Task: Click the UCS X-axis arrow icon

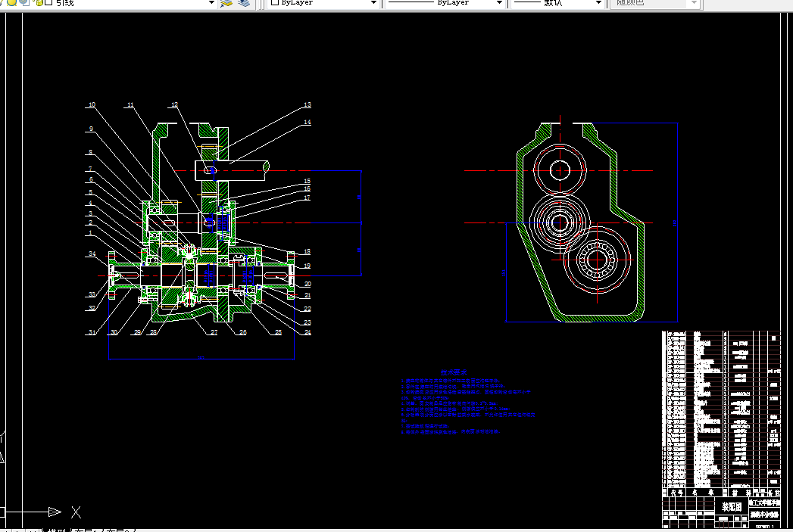Action: (x=55, y=512)
